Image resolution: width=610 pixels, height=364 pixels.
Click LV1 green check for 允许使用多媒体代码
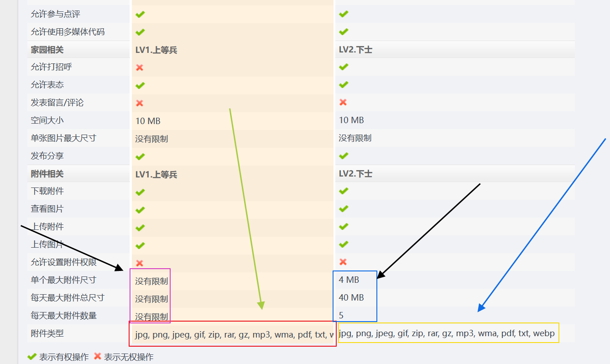click(140, 32)
